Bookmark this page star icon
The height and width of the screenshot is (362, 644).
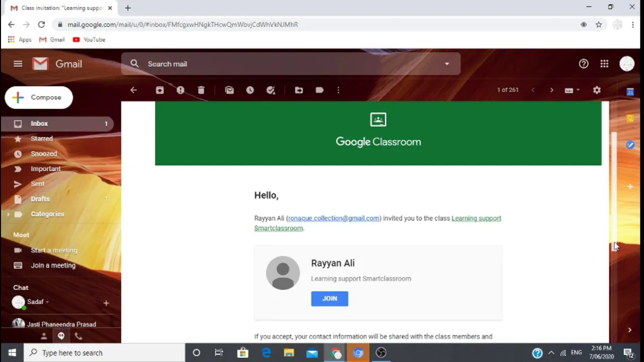pos(599,24)
